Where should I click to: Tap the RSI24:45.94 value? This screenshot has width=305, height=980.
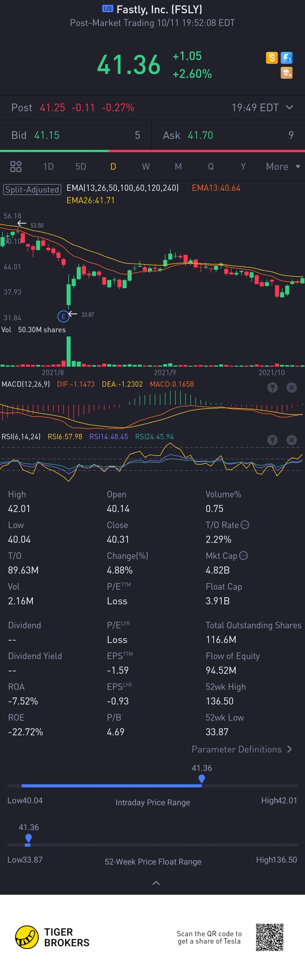point(154,437)
